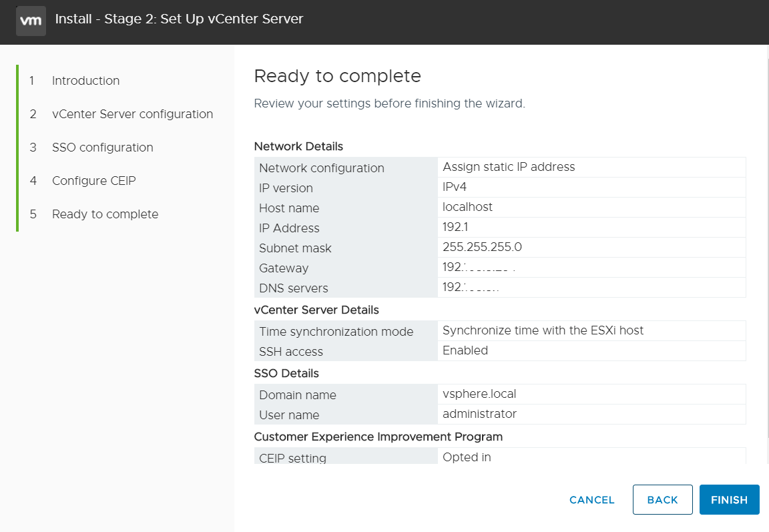Click the 'Install - Stage 2' window title

tap(179, 19)
